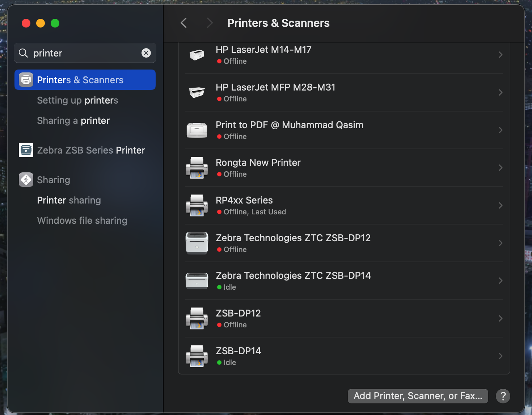Open help with the question mark button
Image resolution: width=532 pixels, height=415 pixels.
click(x=503, y=396)
